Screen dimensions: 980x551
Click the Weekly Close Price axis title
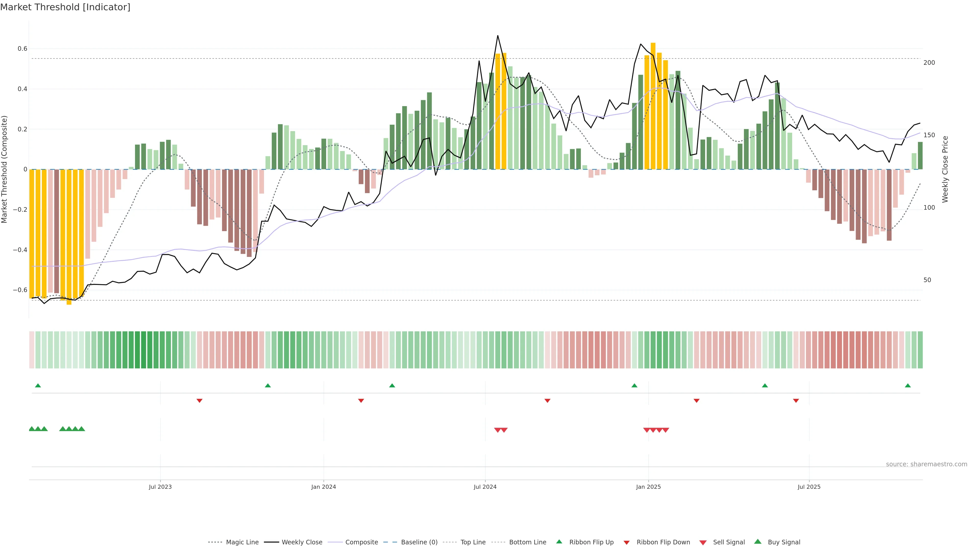click(x=945, y=169)
